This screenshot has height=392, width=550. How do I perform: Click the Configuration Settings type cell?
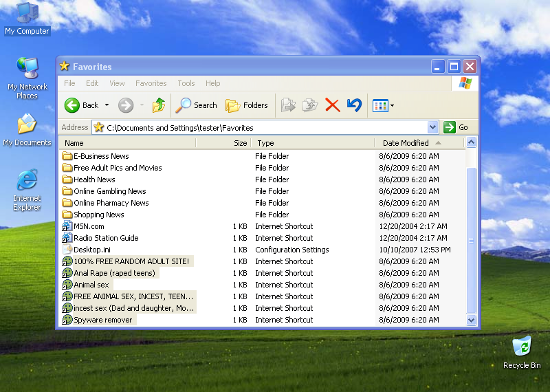coord(291,250)
